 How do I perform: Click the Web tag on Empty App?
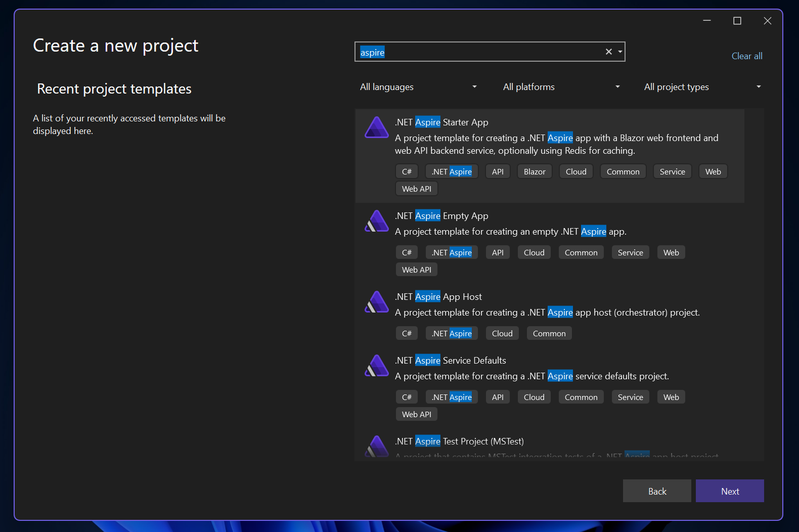[671, 253]
